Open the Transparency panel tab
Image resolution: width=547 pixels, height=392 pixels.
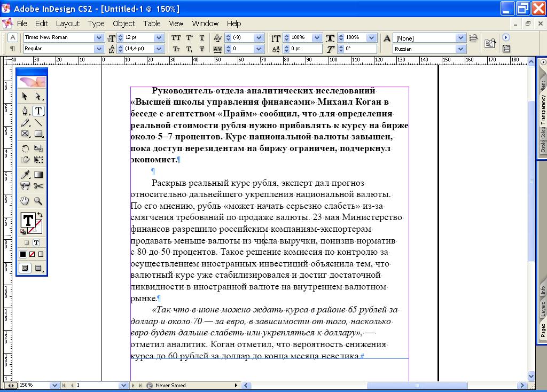(x=543, y=110)
